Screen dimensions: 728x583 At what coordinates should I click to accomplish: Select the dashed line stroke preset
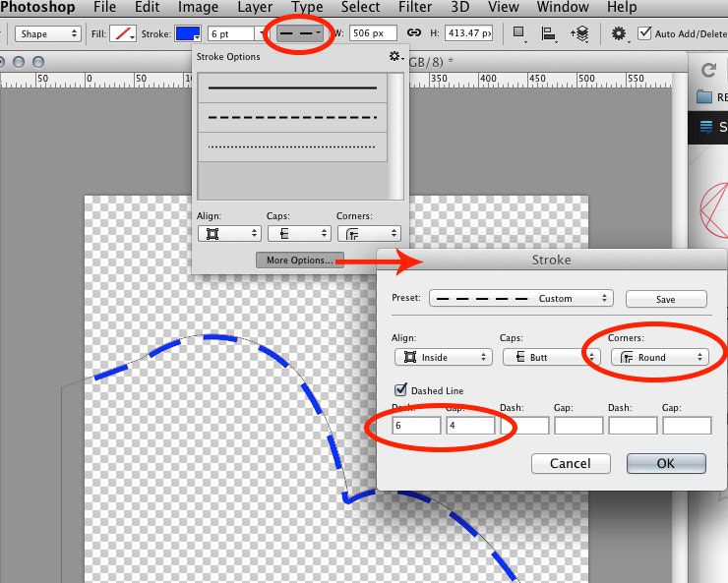click(x=292, y=117)
